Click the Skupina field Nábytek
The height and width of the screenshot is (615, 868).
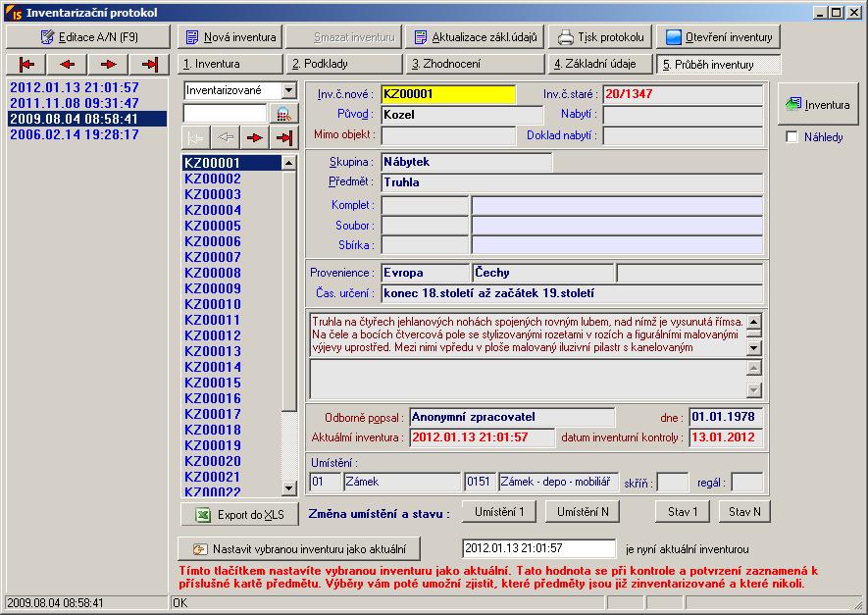466,162
